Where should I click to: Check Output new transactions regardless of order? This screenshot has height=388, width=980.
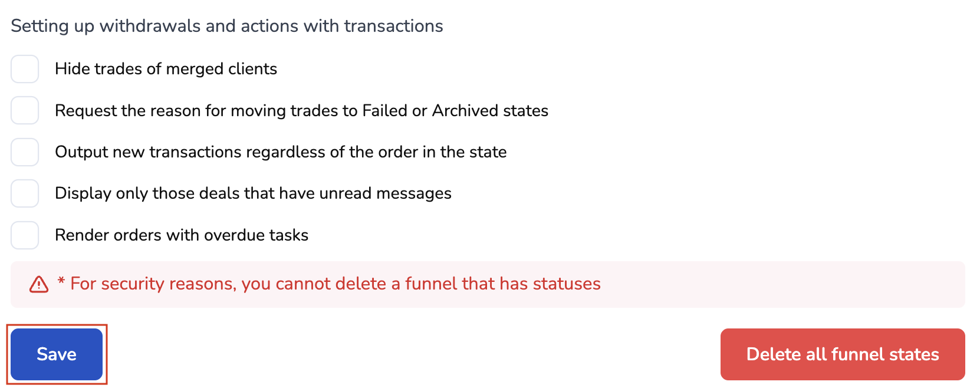tap(25, 152)
